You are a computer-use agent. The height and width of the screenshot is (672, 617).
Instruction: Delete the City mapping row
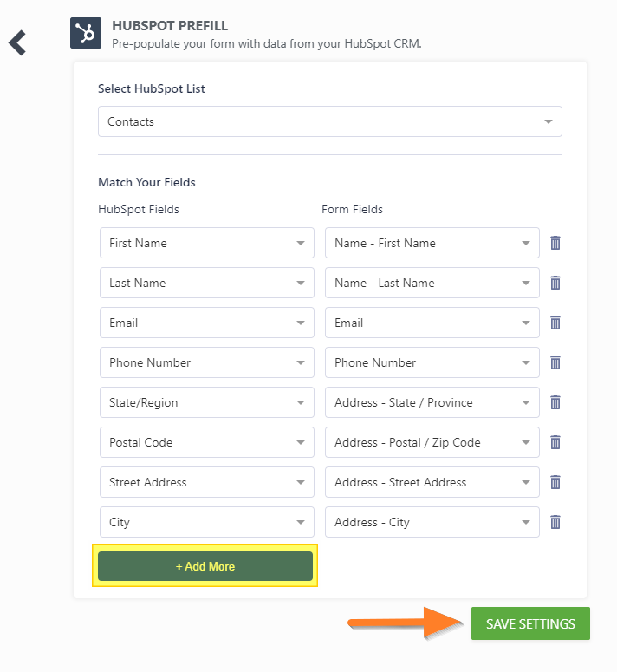(x=555, y=522)
